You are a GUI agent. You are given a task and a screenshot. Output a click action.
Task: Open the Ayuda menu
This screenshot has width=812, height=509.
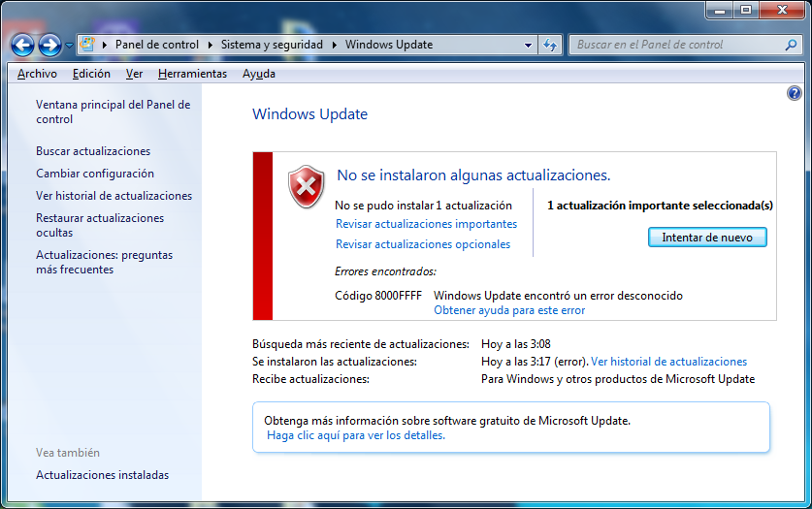click(x=258, y=74)
